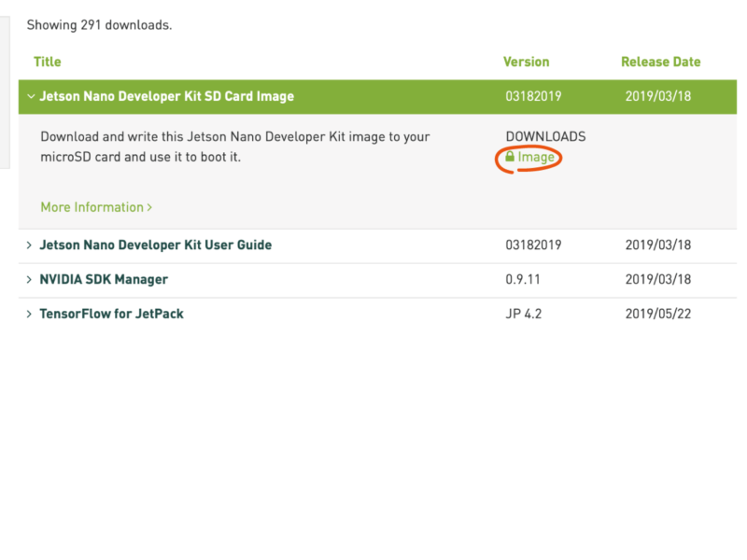Viewport: 747px width, 560px height.
Task: Download the SD card Image link
Action: click(x=536, y=157)
